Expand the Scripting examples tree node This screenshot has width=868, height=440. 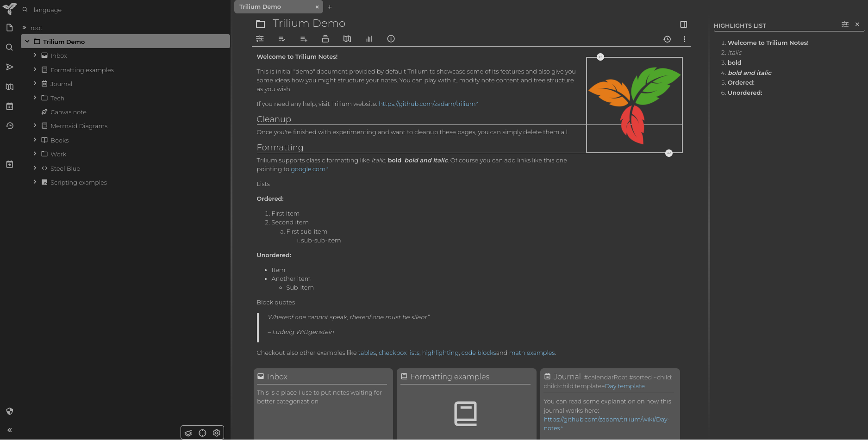[35, 182]
